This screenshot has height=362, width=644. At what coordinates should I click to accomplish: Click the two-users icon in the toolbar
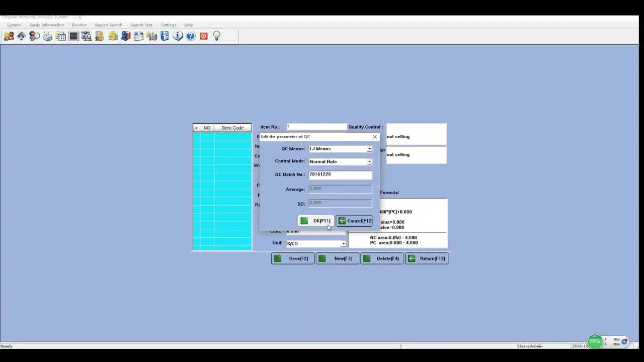tap(9, 36)
